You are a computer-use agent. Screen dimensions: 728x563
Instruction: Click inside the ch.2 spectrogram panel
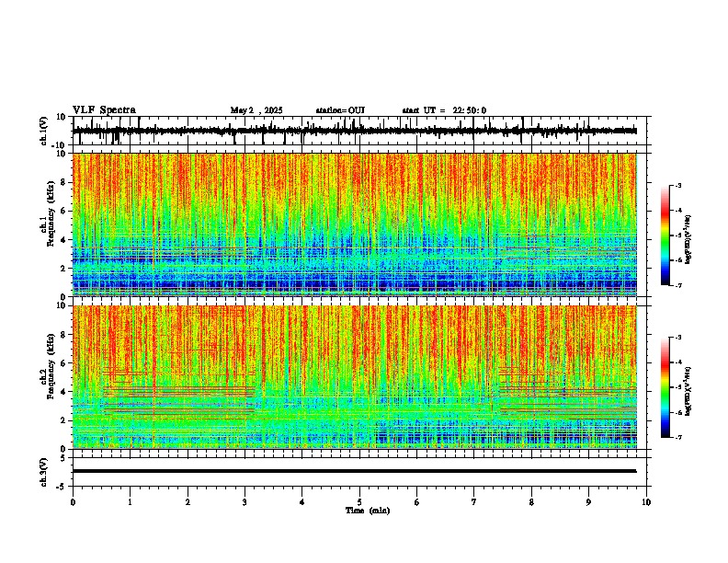354,377
